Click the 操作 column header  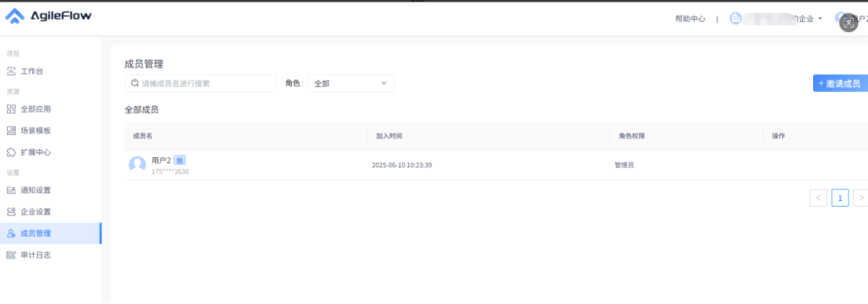click(779, 136)
